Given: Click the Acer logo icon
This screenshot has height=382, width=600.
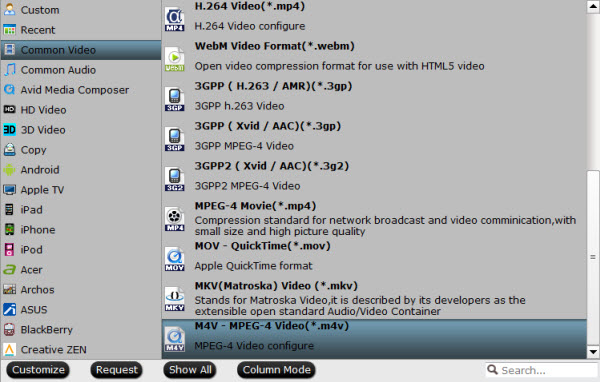Looking at the screenshot, I should [10, 269].
